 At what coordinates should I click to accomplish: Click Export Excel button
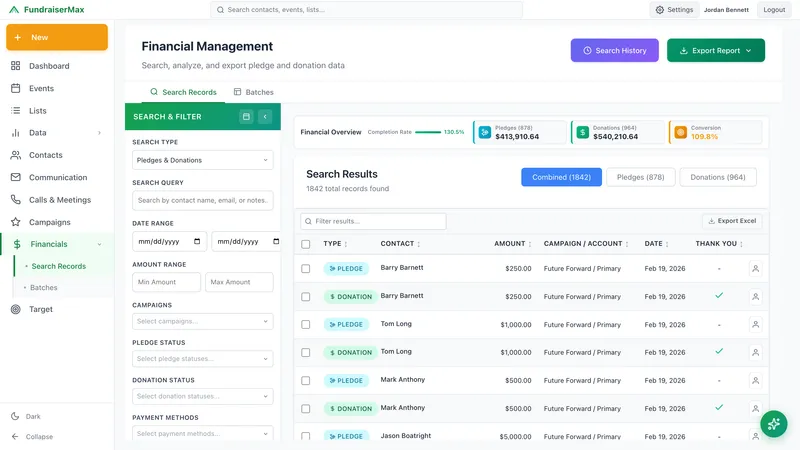click(732, 221)
